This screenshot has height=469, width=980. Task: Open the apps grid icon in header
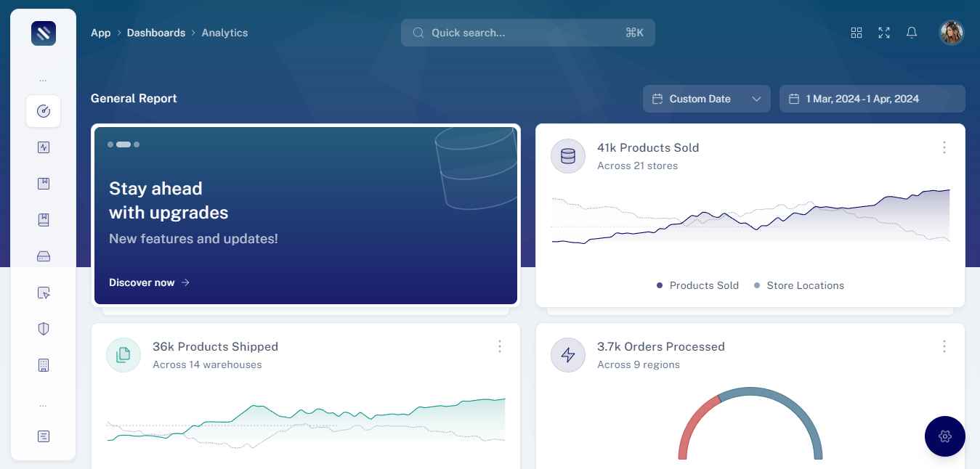click(x=856, y=33)
